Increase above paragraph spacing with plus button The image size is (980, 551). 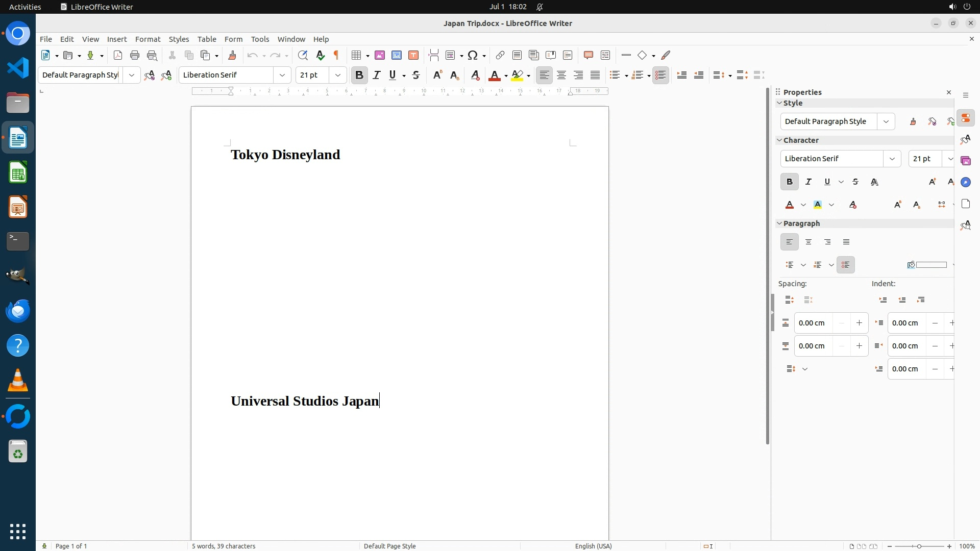[x=859, y=323]
